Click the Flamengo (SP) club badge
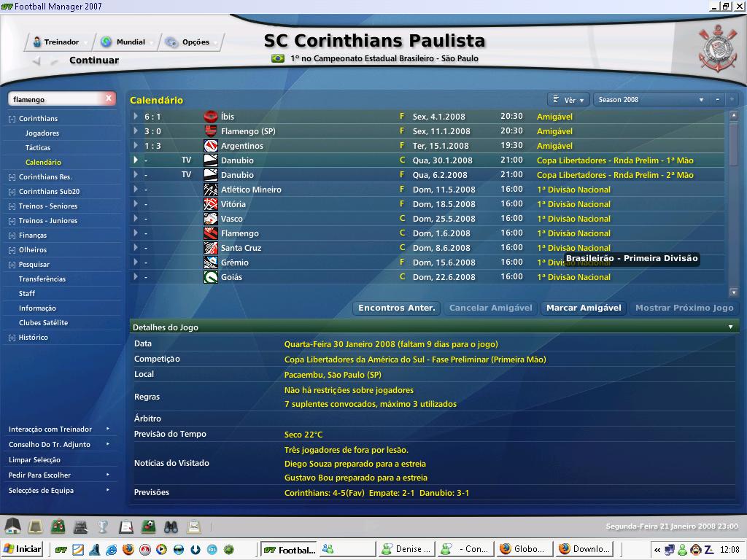The height and width of the screenshot is (560, 747). 211,131
